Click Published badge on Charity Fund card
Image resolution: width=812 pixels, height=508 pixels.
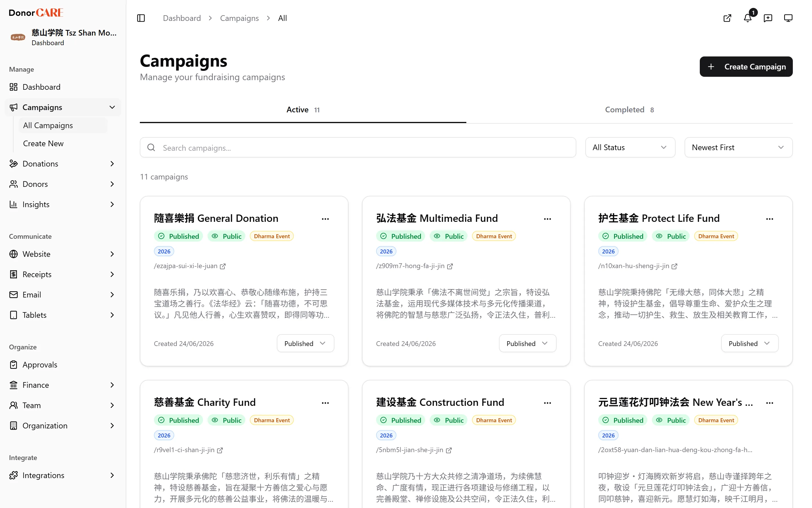178,420
